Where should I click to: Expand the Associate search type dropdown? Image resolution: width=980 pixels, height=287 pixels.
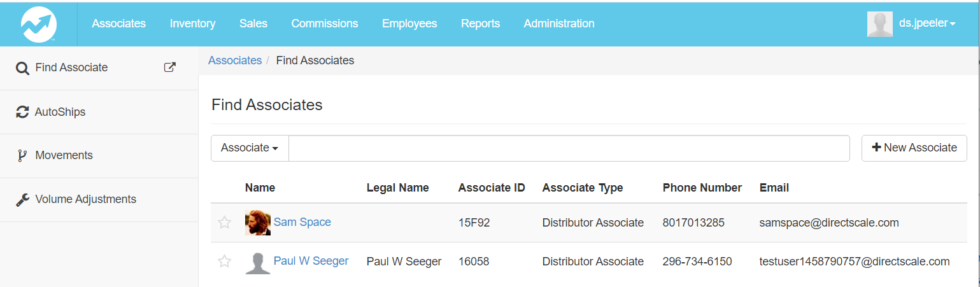tap(250, 148)
